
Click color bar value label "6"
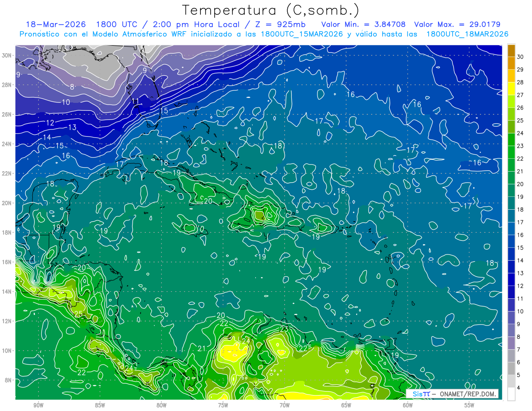pyautogui.click(x=519, y=362)
